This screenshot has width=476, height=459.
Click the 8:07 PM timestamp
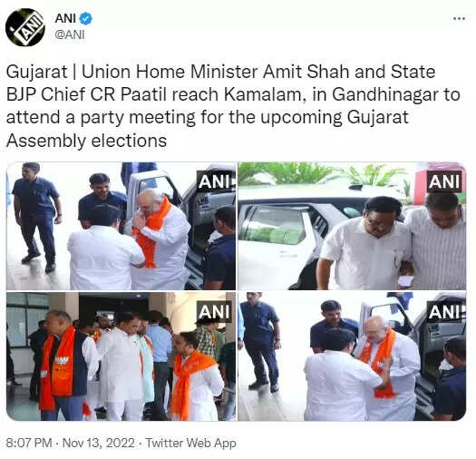(x=29, y=443)
